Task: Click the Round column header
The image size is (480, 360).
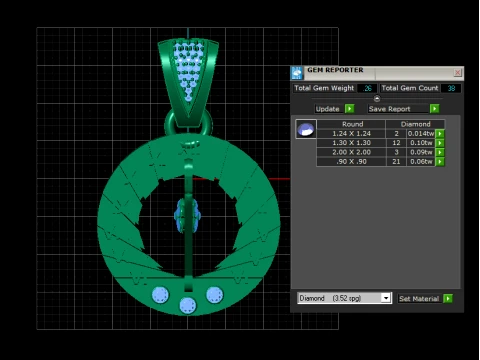Action: [351, 124]
